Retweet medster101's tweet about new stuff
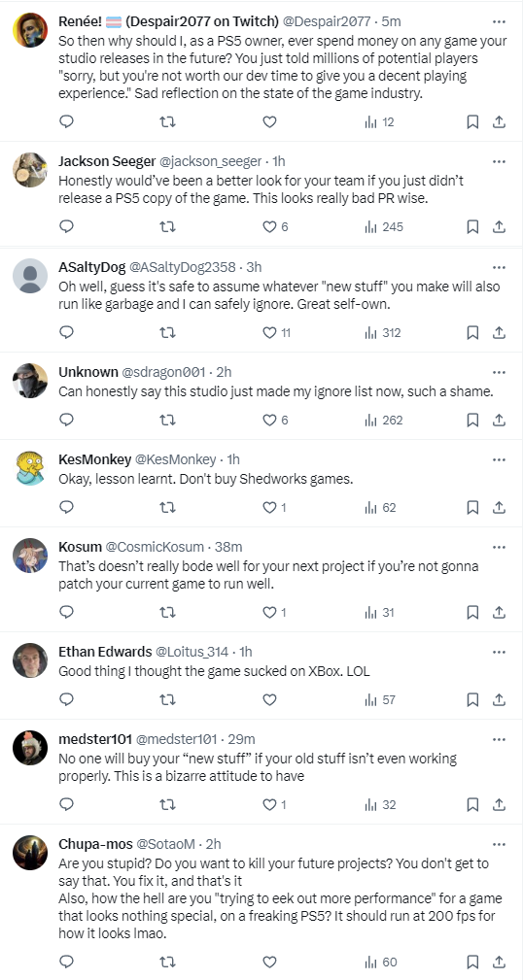 [x=167, y=805]
